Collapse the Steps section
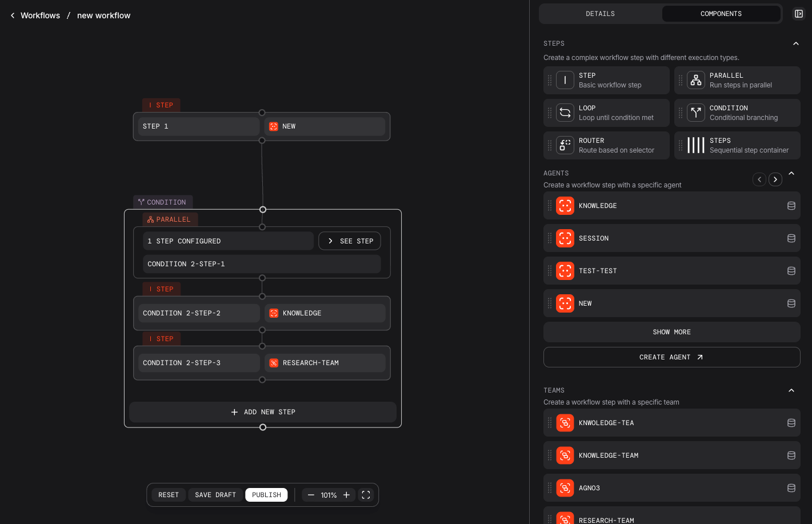 click(796, 43)
